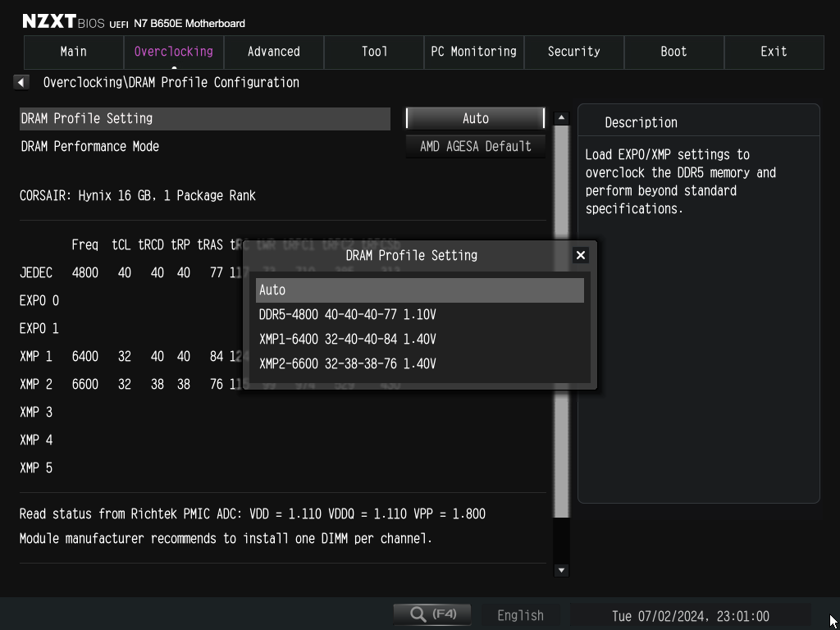Click the XMP 2 row label
840x630 pixels.
[36, 384]
